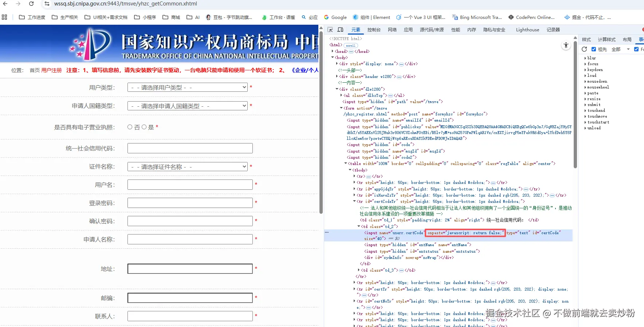Select the 是 radio option for electronic license
This screenshot has width=644, height=327.
(x=144, y=127)
